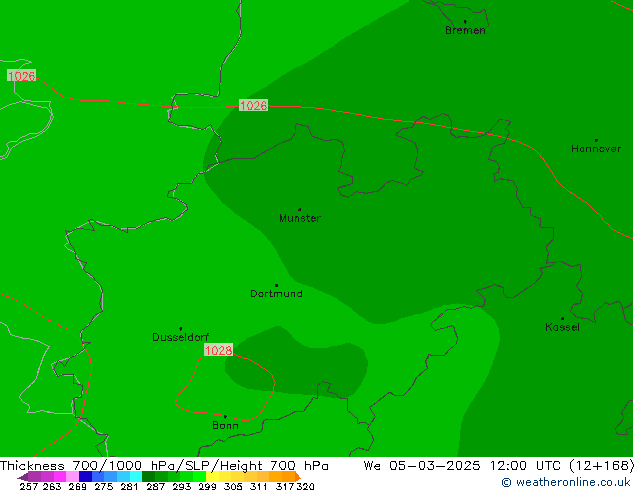Click the Bremen city label
634x490 pixels.
[465, 30]
